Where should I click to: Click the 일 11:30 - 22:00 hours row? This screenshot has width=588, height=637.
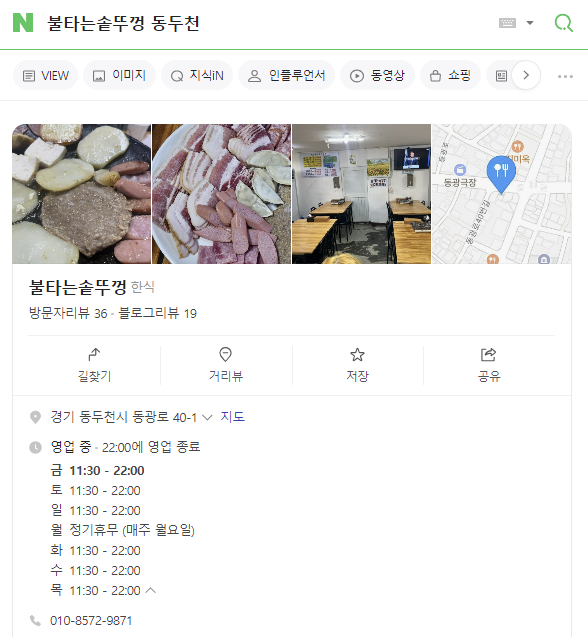tap(95, 510)
